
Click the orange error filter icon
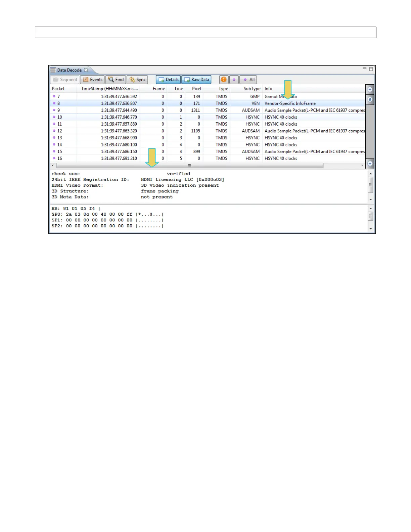(x=224, y=80)
